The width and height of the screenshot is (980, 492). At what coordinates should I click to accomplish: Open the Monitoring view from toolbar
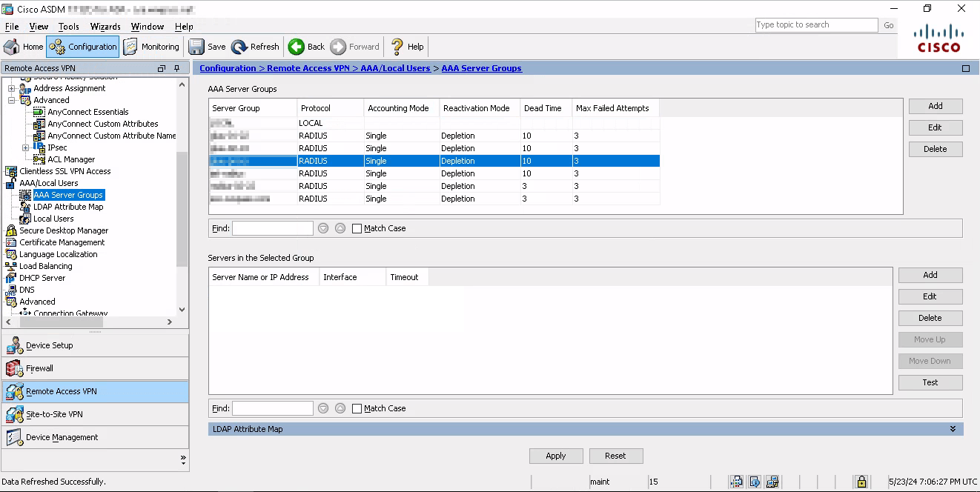pyautogui.click(x=152, y=47)
